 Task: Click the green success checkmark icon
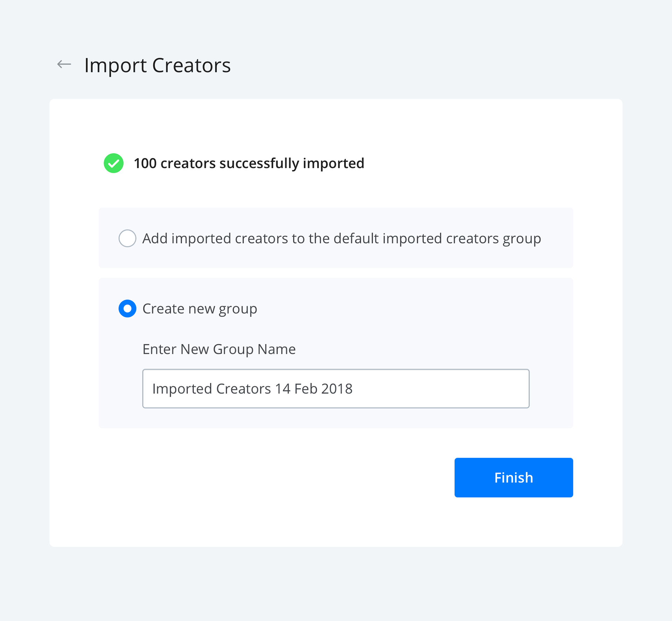(114, 163)
